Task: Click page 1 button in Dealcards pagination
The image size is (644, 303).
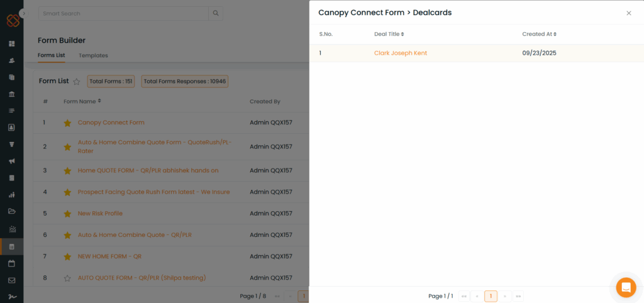Action: click(491, 296)
